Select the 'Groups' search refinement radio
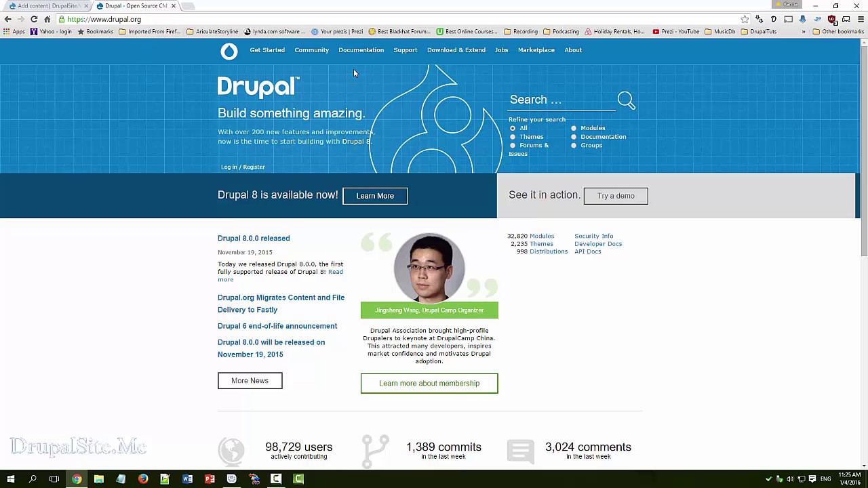The height and width of the screenshot is (488, 868). pos(574,146)
